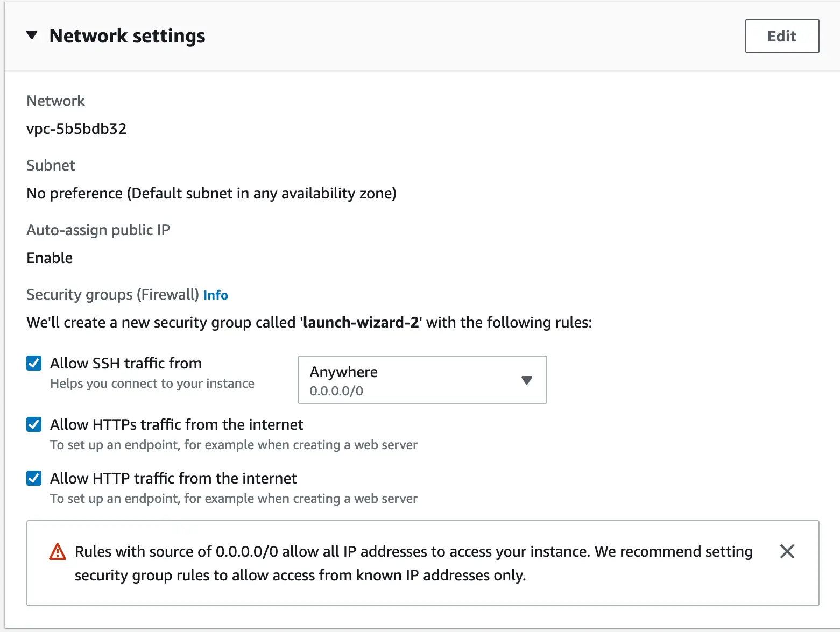Click the Security groups (Firewall) label
Screen dimensions: 840x632
click(x=112, y=294)
